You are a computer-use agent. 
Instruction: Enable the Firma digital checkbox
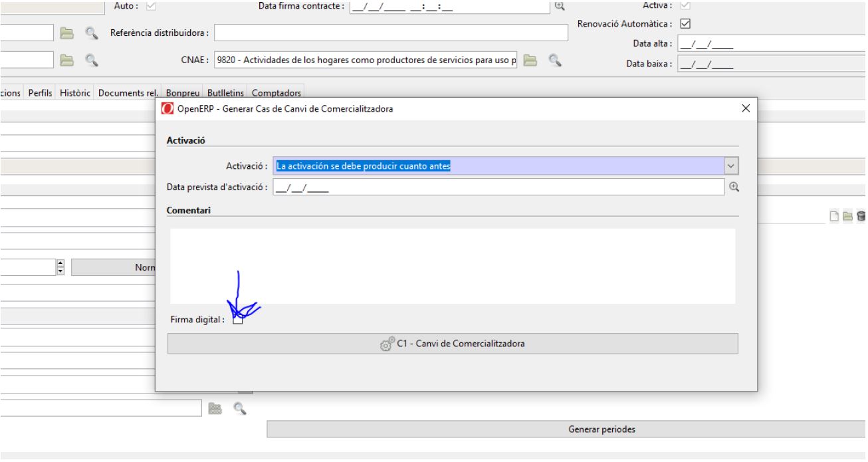tap(237, 320)
